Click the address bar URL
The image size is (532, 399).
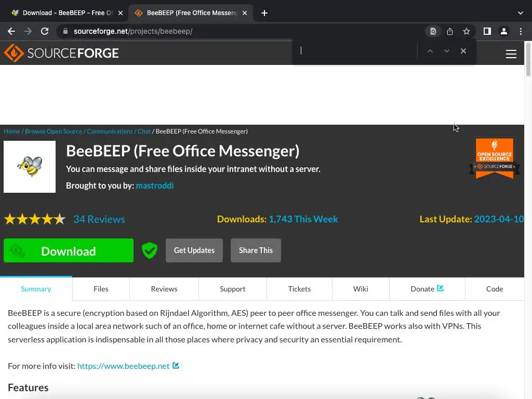133,31
